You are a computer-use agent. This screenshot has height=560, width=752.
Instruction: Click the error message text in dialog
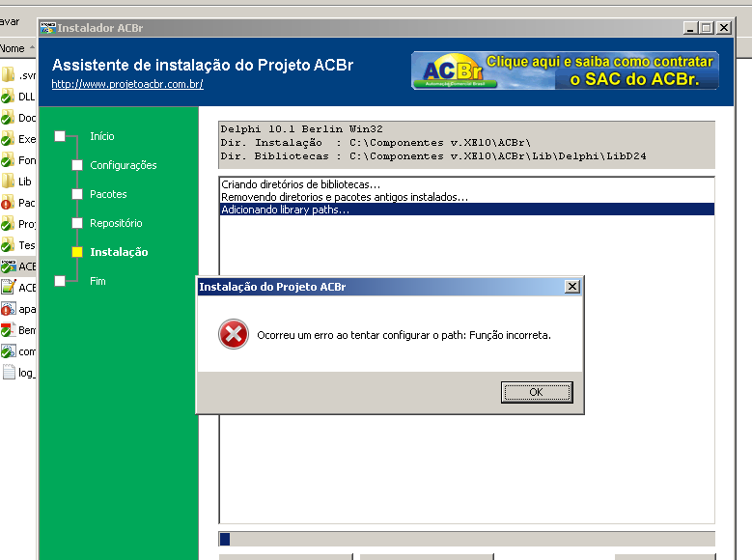(404, 335)
